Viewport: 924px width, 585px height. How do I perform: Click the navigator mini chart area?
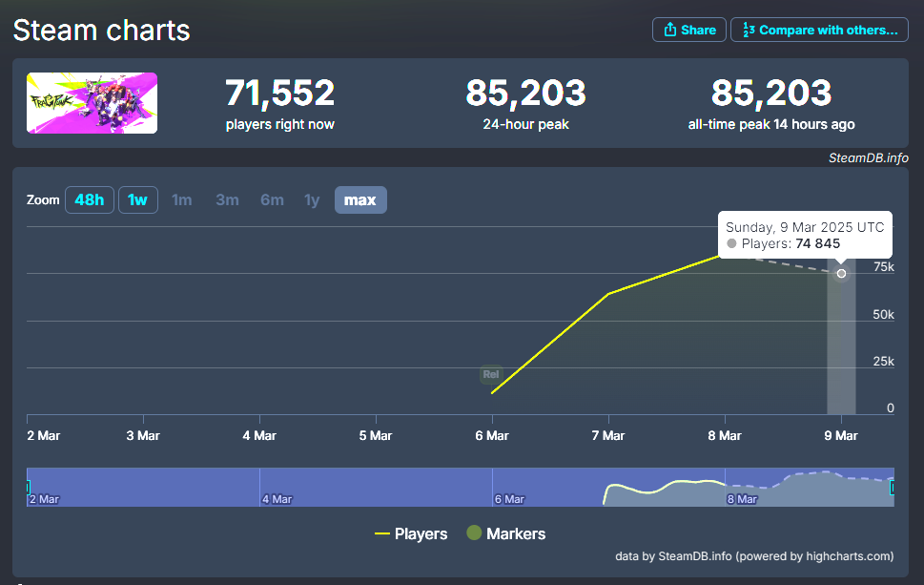(461, 487)
